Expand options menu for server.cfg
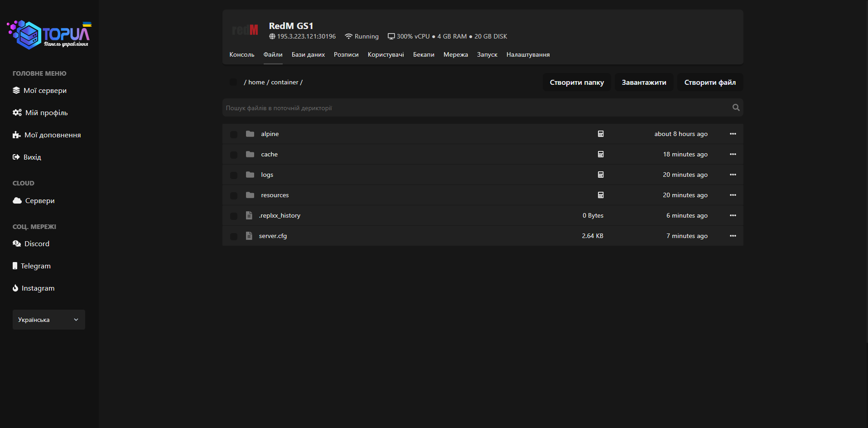 733,236
